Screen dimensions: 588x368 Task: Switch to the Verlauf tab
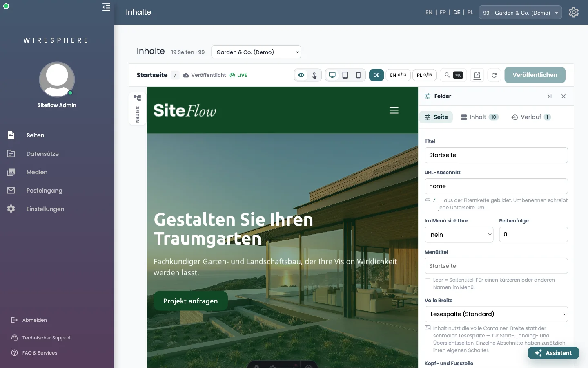click(x=531, y=117)
